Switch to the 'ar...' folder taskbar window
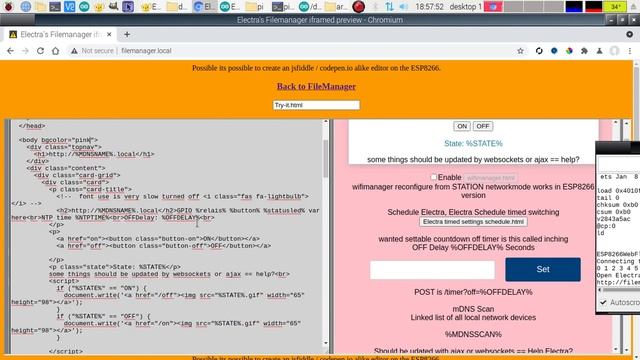The image size is (640, 360). coord(336,6)
